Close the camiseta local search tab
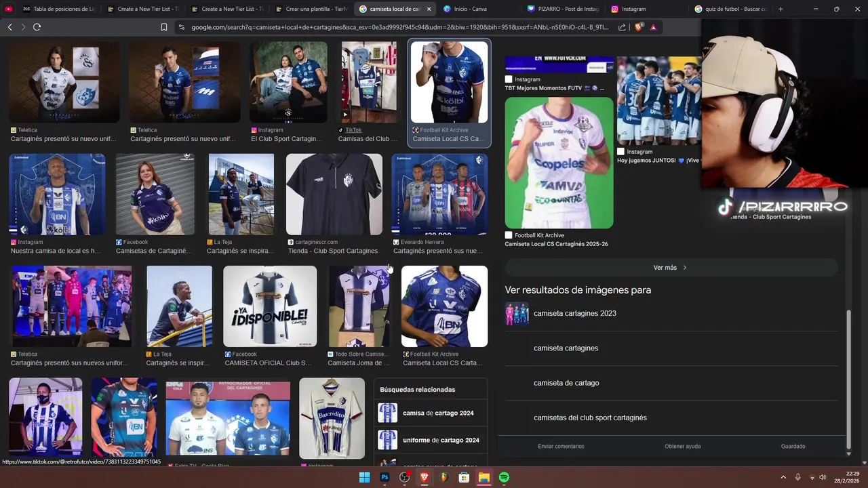Viewport: 868px width, 488px height. 429,9
